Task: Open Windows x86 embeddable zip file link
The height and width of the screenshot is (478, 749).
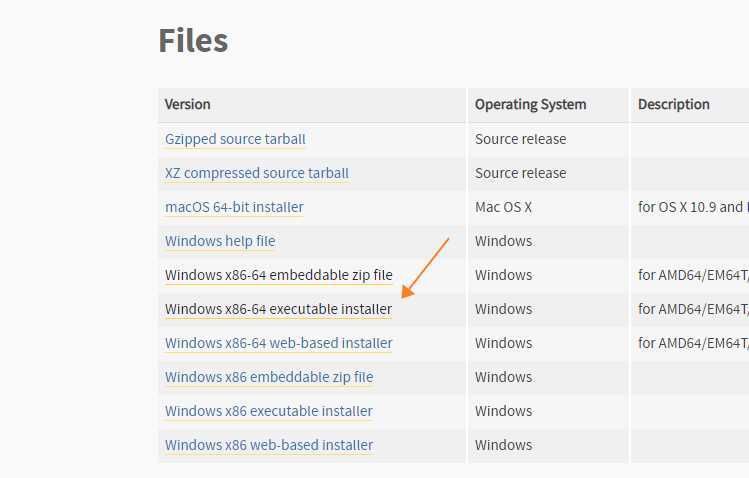Action: [x=269, y=377]
